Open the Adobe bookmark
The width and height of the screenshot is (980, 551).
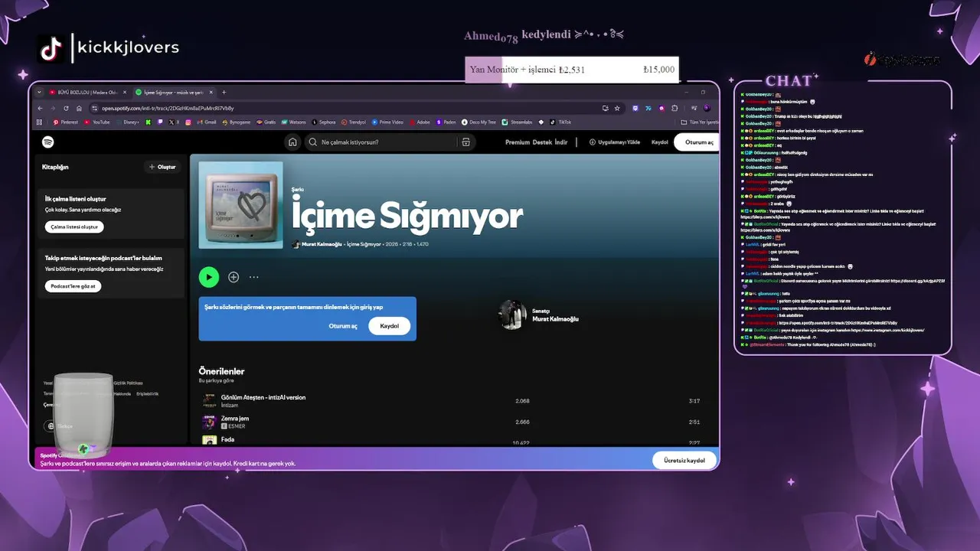[x=420, y=122]
